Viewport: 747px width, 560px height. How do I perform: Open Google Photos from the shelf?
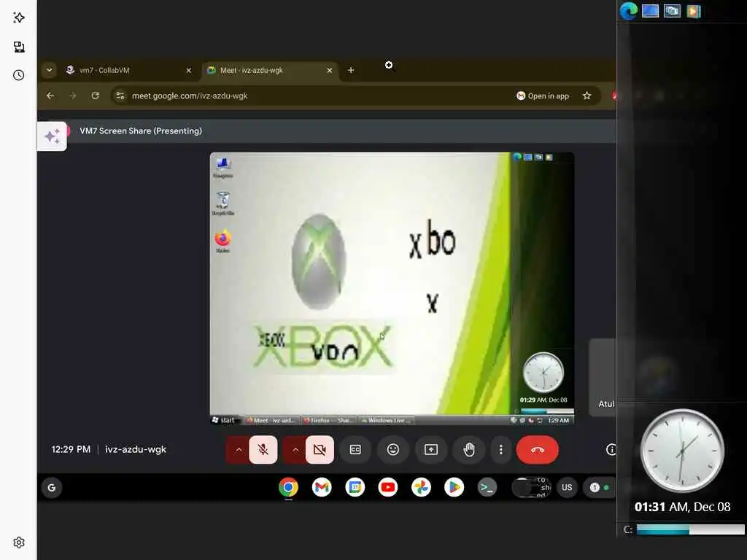pos(421,488)
